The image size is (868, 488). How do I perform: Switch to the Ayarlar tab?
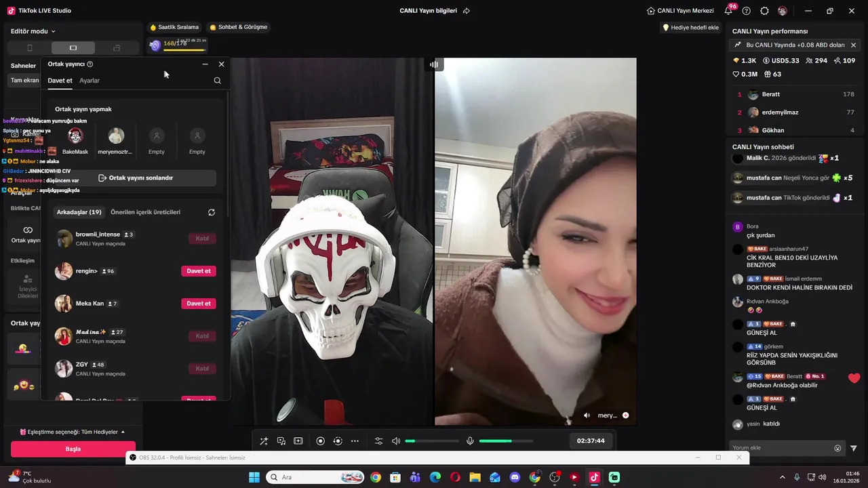(x=90, y=81)
